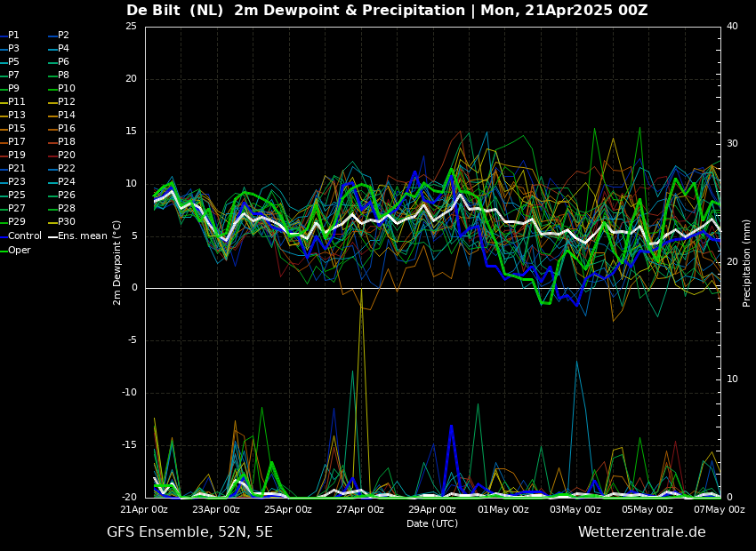Click the P29 legend entry
The image size is (756, 551).
pos(13,221)
